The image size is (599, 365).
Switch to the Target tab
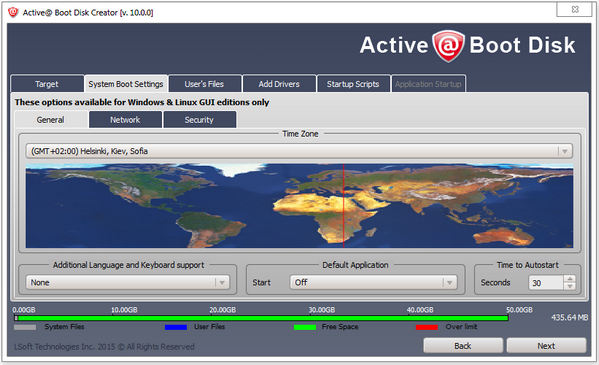tap(47, 84)
